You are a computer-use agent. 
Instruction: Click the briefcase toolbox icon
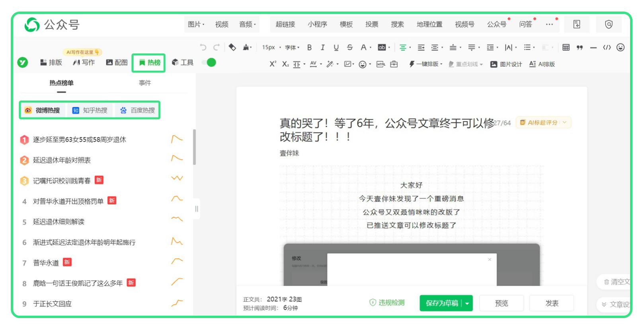coord(394,64)
